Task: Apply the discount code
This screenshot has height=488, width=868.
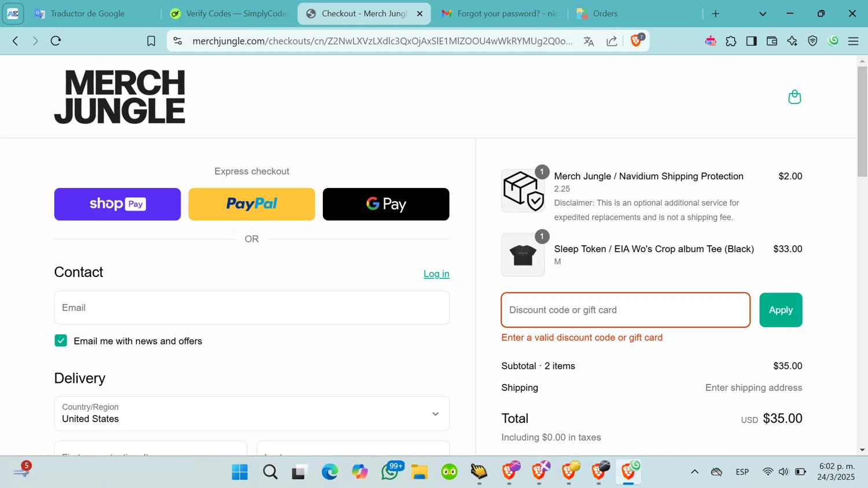Action: point(781,310)
